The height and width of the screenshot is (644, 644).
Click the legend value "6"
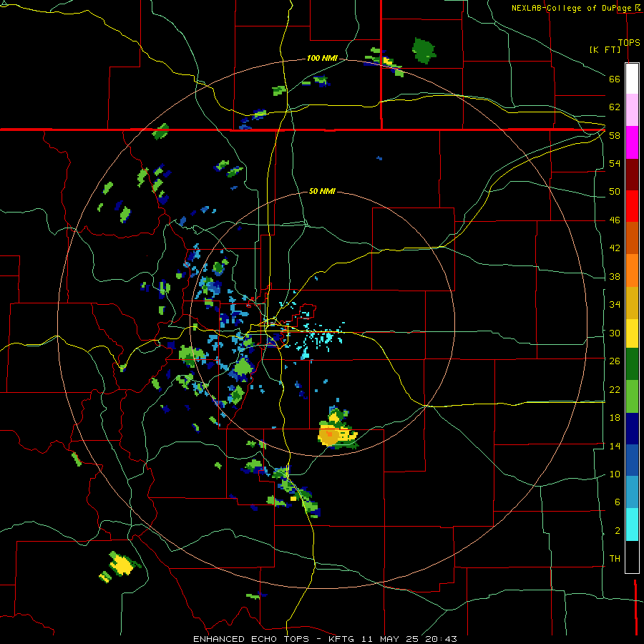point(617,502)
